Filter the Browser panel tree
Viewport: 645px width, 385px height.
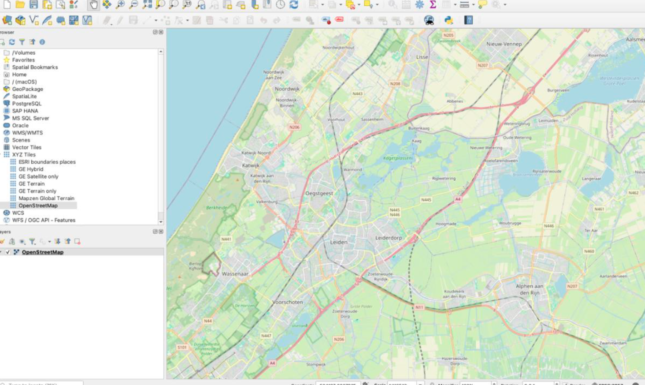[x=22, y=42]
